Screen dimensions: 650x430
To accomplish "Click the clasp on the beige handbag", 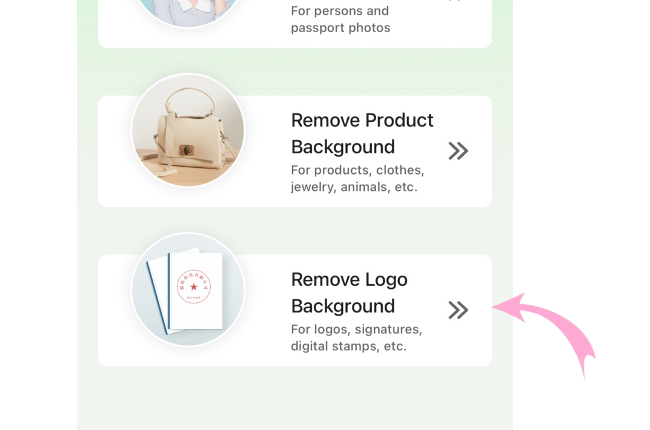I will point(186,150).
